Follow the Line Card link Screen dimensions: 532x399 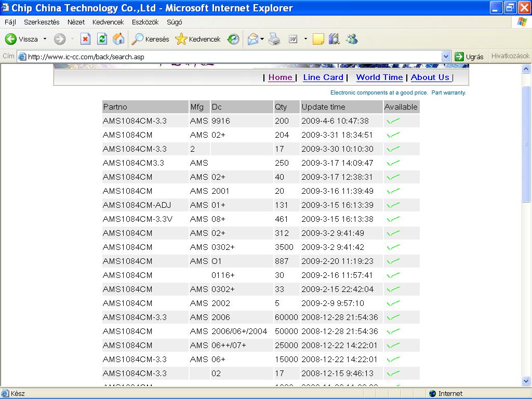323,77
